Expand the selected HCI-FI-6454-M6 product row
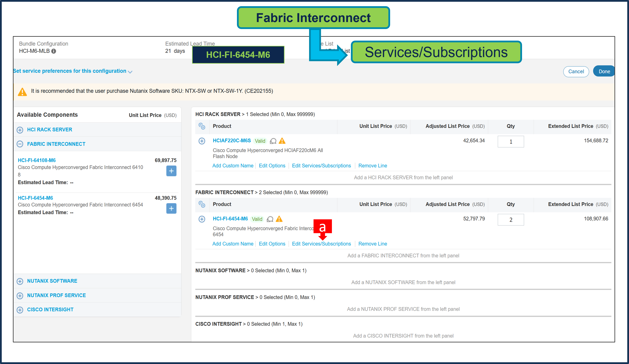This screenshot has height=364, width=629. pyautogui.click(x=202, y=219)
